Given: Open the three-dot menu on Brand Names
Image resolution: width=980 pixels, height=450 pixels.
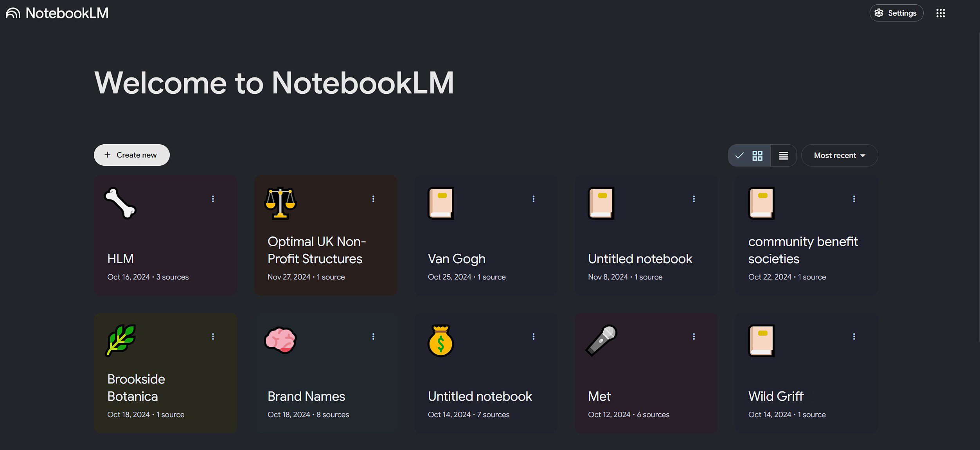Looking at the screenshot, I should 374,336.
